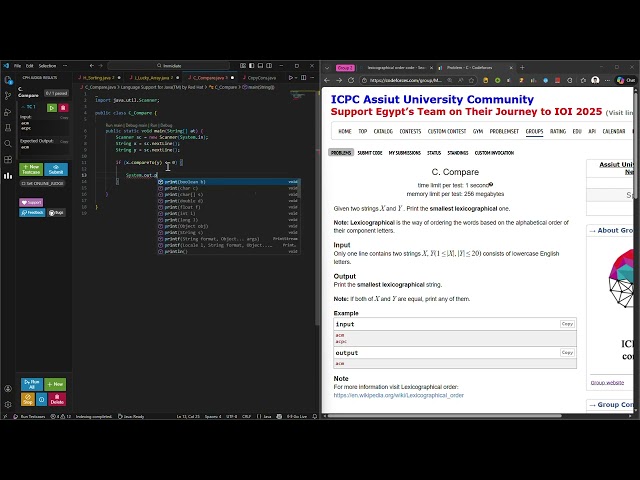Click the blue info button in CPH panel

[42, 400]
